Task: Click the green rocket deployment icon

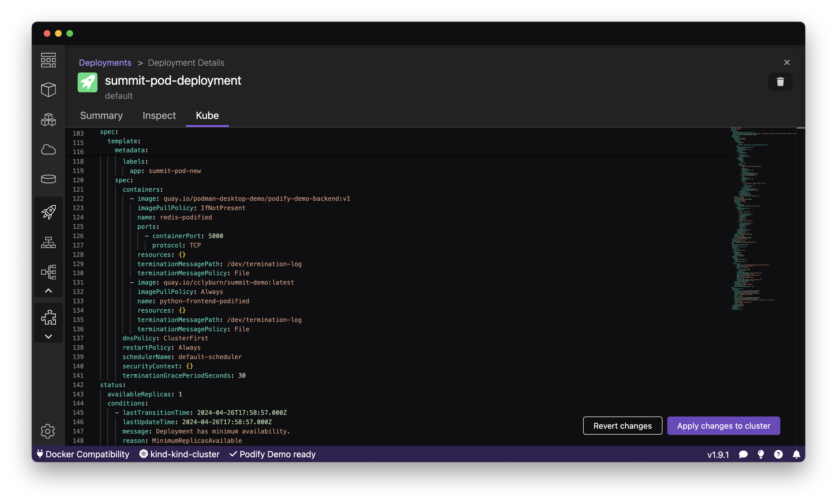Action: (x=87, y=82)
